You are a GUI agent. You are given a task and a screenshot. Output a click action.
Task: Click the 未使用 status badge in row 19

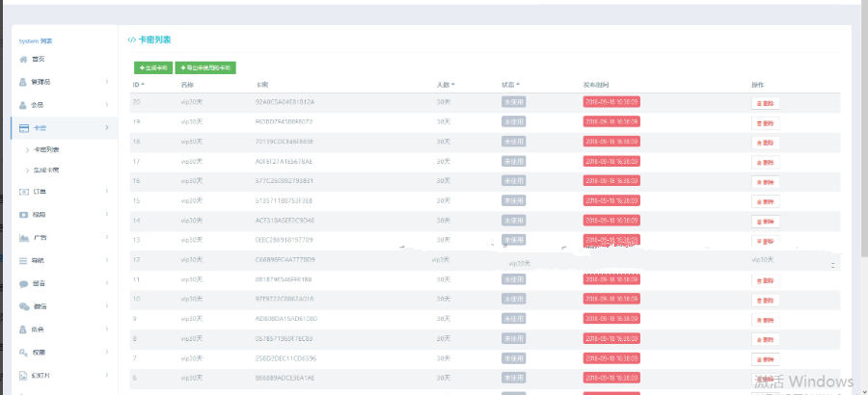514,121
